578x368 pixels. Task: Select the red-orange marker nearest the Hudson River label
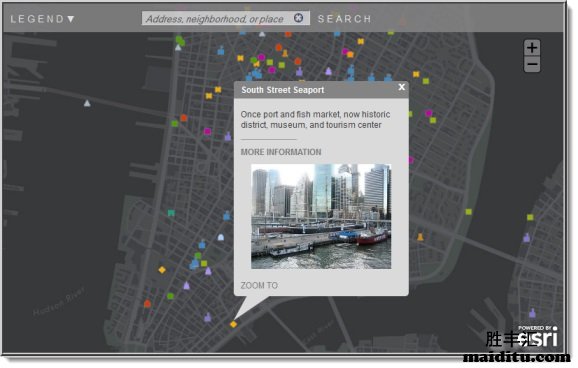tap(147, 304)
